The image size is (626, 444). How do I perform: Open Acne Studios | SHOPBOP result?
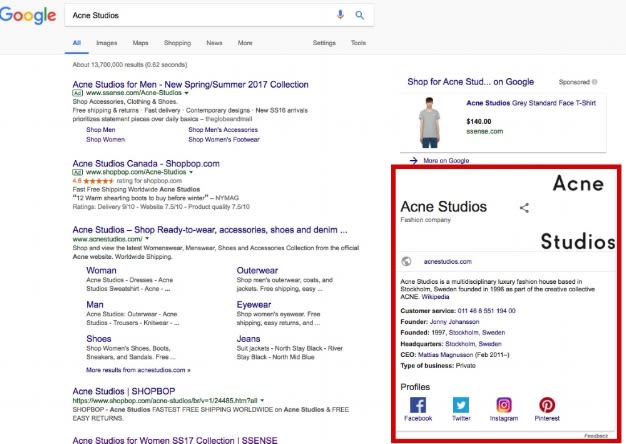click(124, 391)
